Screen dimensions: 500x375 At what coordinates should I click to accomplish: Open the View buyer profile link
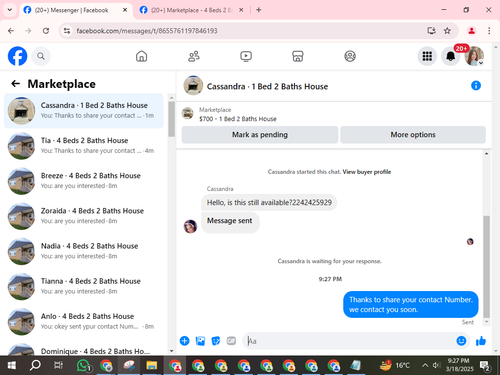coord(367,172)
